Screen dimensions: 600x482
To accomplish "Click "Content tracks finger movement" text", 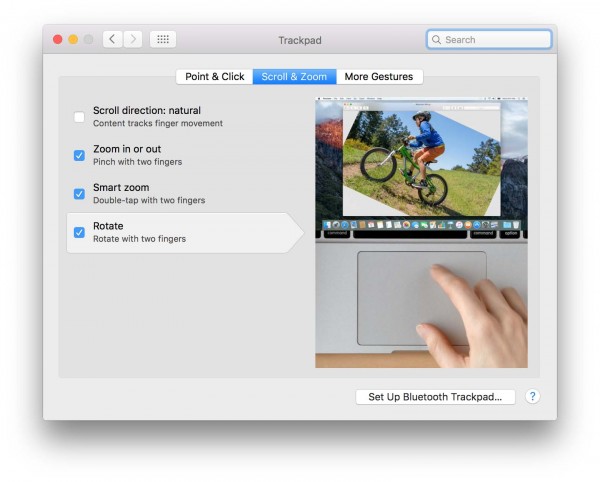I will [158, 123].
